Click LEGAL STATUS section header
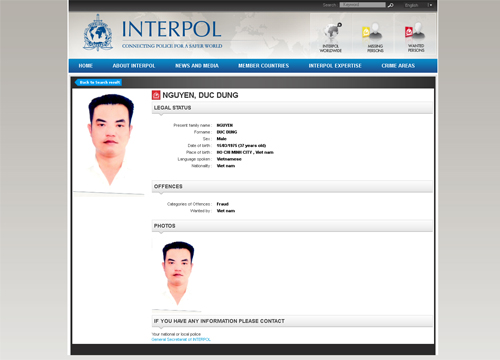Viewport: 500px width, 360px height. click(x=292, y=108)
